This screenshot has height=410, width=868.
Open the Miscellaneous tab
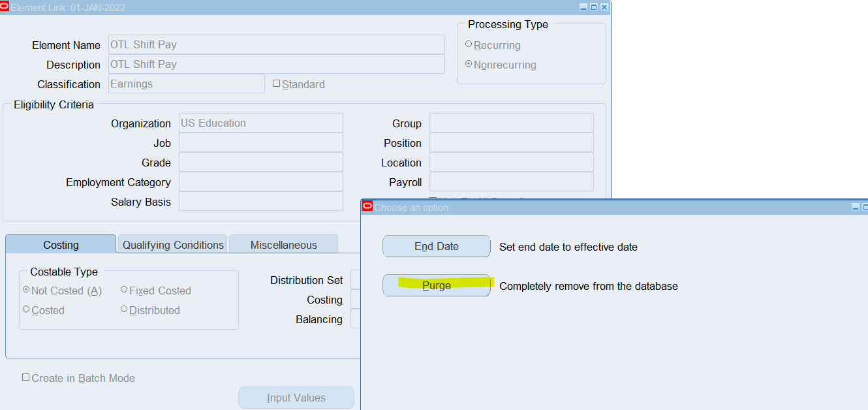(x=283, y=245)
